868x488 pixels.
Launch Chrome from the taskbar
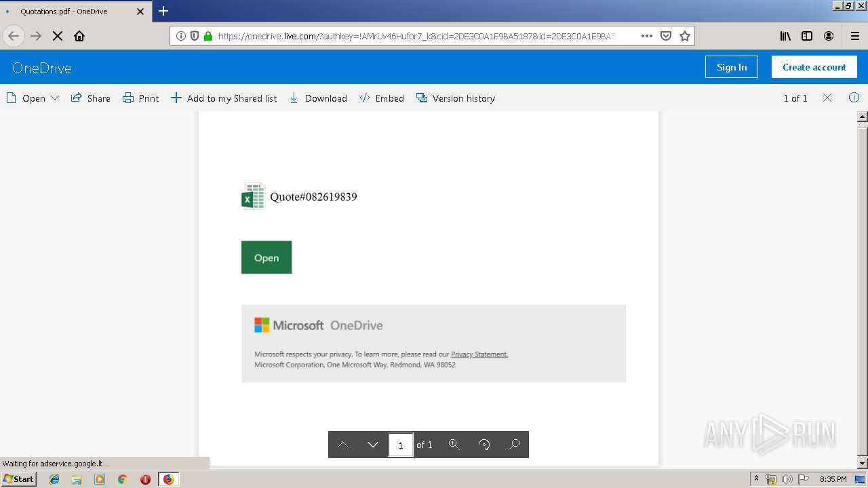(122, 479)
